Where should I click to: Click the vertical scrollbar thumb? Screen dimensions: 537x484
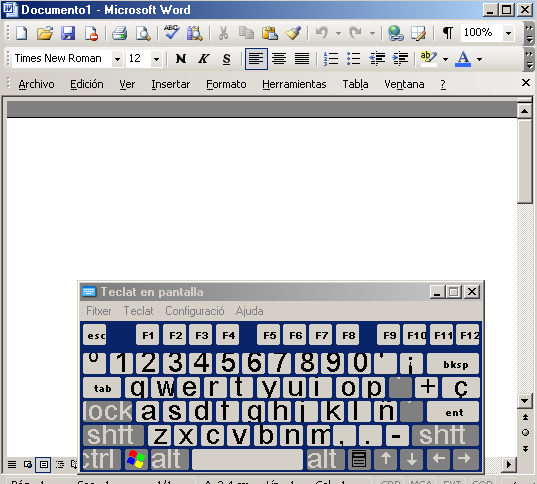525,161
